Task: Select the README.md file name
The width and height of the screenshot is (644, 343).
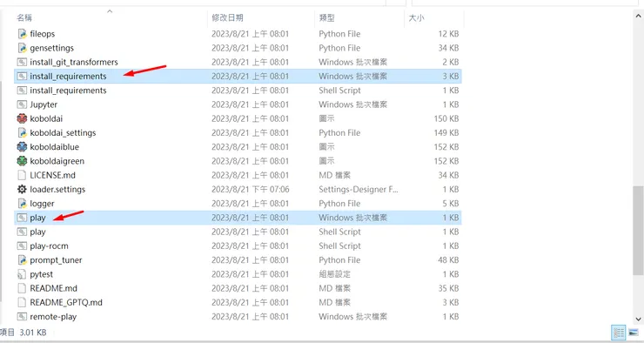Action: pos(53,288)
